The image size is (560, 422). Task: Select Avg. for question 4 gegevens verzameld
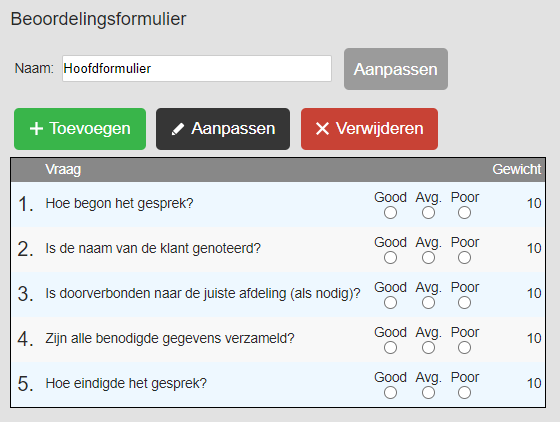tap(428, 348)
